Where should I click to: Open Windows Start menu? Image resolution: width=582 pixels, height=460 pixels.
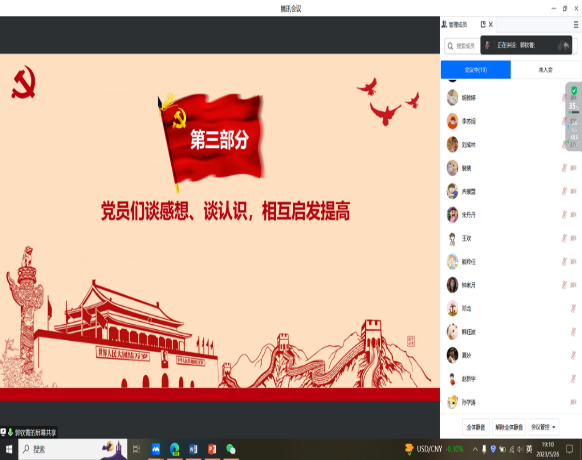point(9,449)
